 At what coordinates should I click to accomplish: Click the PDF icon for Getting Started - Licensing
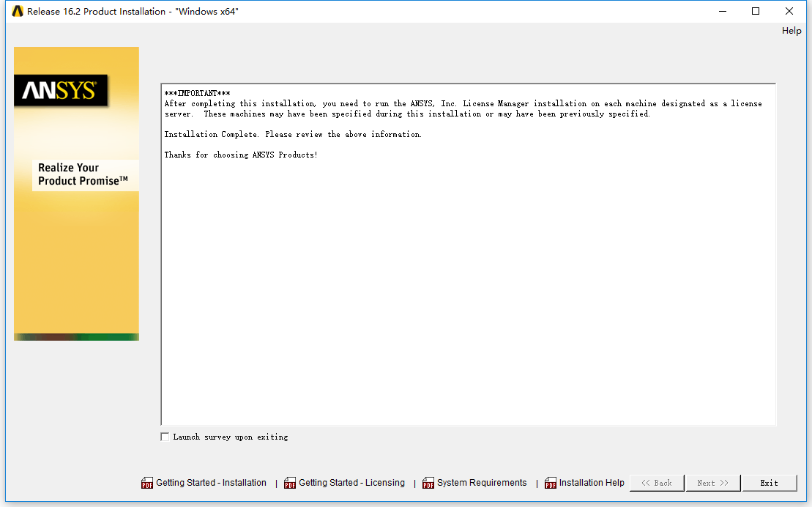point(290,483)
